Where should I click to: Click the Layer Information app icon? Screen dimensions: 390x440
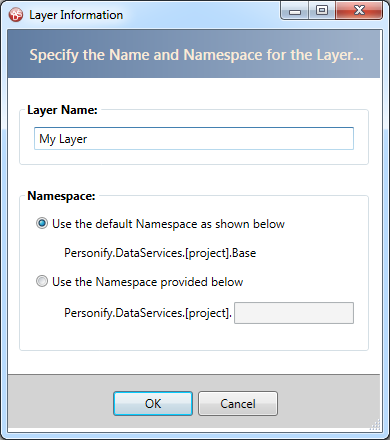[x=16, y=15]
